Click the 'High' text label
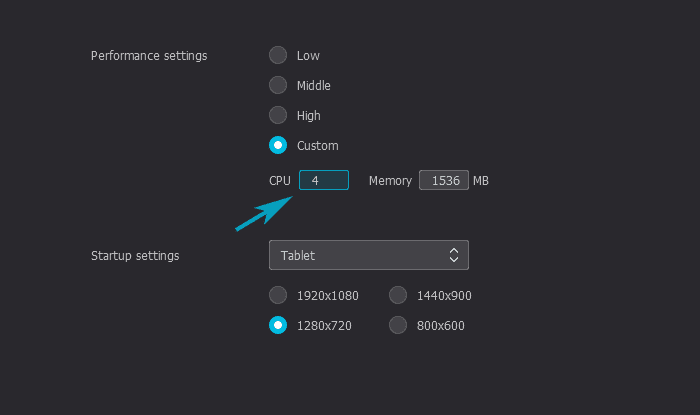This screenshot has height=415, width=700. (x=308, y=116)
